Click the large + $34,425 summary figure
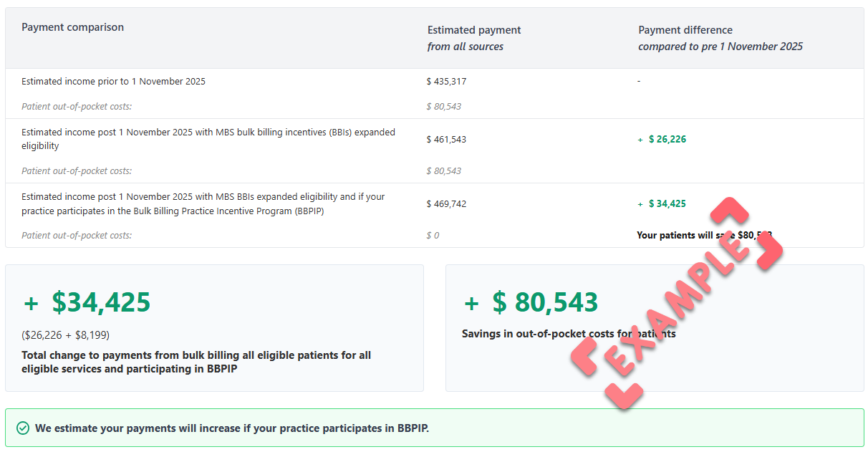 [x=87, y=302]
